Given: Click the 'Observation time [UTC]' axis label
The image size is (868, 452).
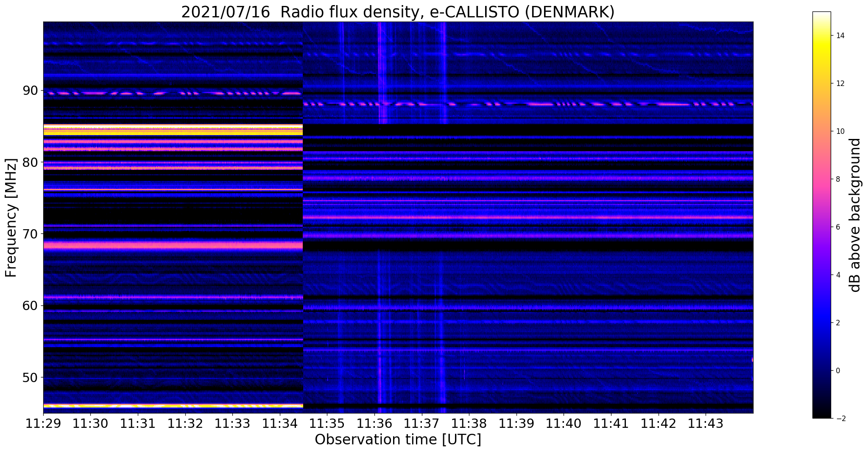Looking at the screenshot, I should click(398, 440).
